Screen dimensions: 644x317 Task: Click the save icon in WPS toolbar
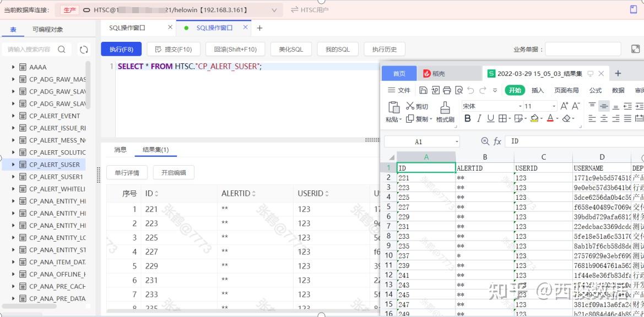[424, 90]
